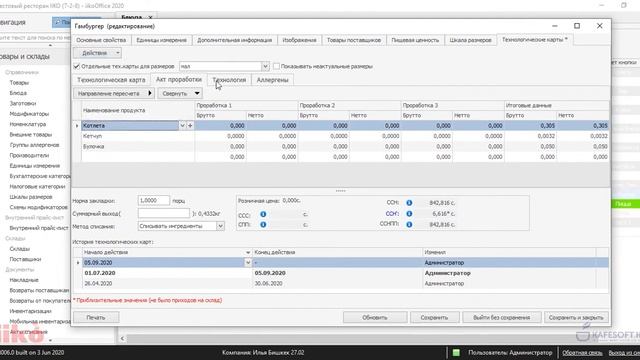Open Товары in the navigation sidebar
The image size is (640, 360).
pyautogui.click(x=19, y=83)
